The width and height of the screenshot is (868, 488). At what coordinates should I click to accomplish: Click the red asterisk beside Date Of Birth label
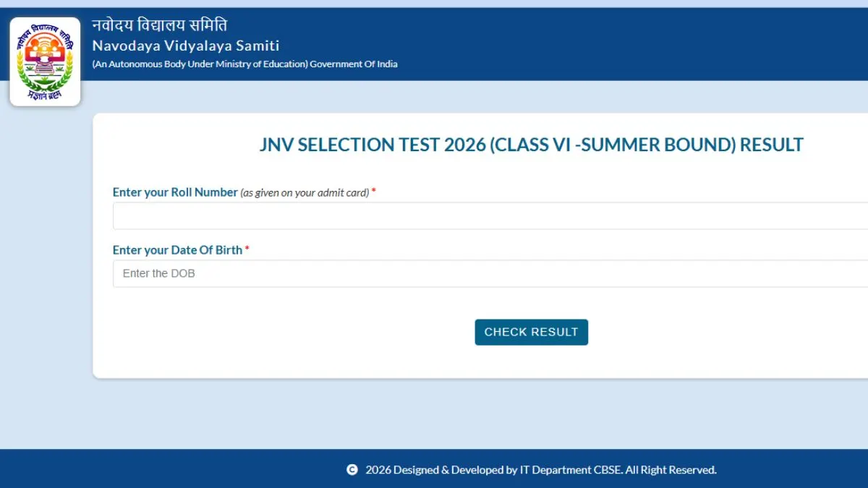[247, 249]
